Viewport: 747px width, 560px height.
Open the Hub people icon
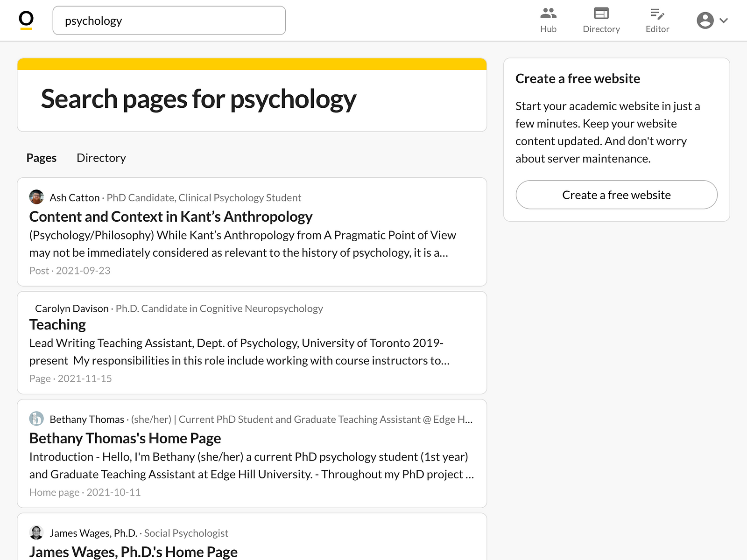point(548,13)
